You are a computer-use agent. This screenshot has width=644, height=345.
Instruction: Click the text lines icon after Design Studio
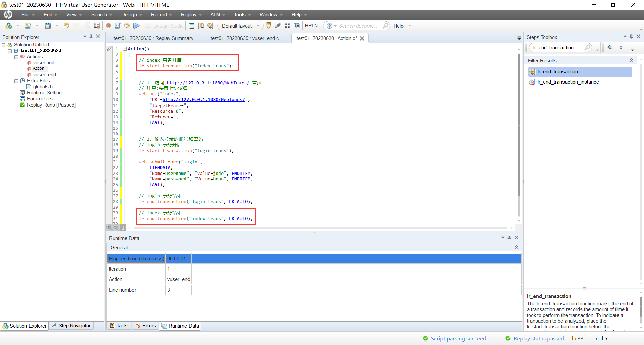pyautogui.click(x=192, y=26)
